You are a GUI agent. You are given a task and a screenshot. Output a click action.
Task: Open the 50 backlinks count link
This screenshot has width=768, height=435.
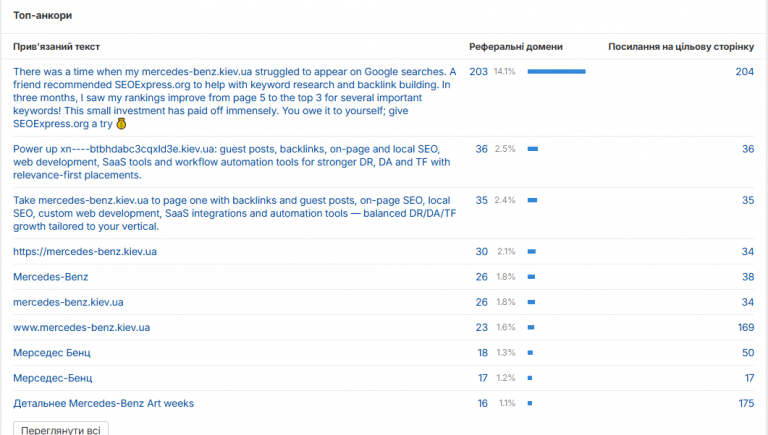(748, 353)
